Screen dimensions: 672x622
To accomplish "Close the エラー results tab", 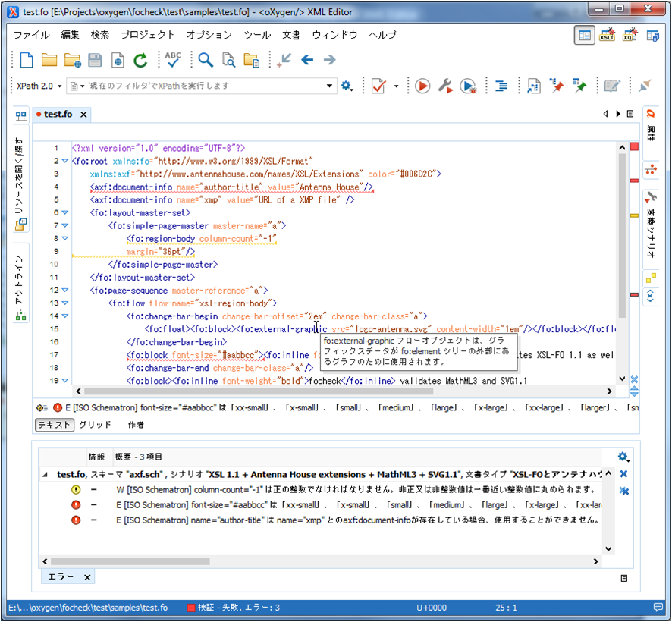I will [87, 577].
